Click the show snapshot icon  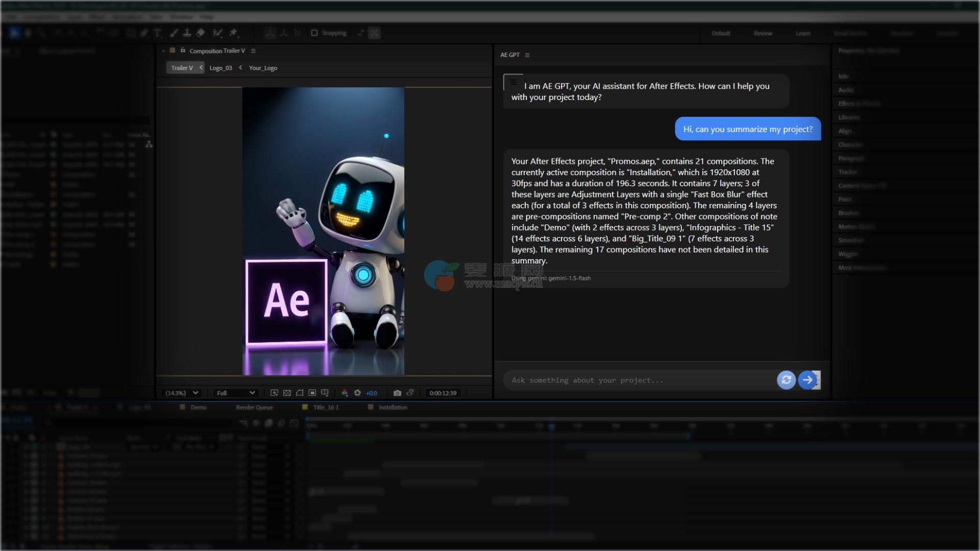click(x=410, y=393)
